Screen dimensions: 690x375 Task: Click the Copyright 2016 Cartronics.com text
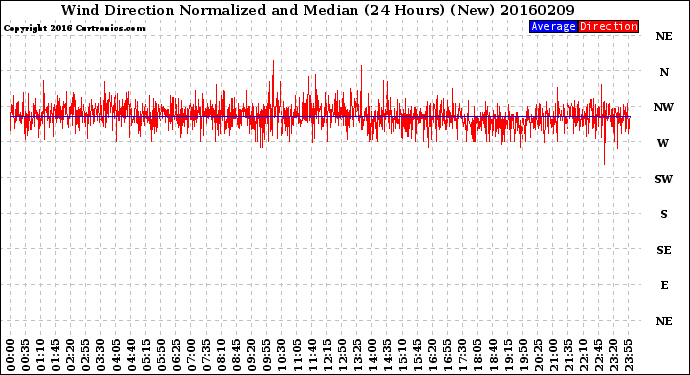point(74,28)
